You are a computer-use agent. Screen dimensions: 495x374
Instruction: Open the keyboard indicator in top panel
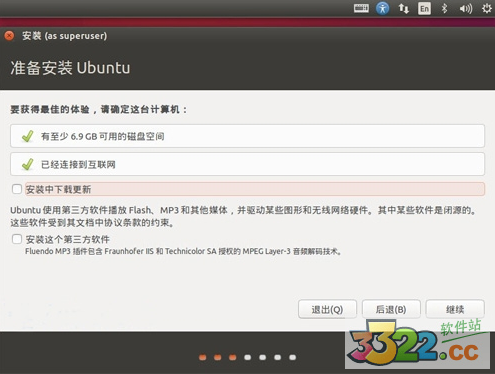coord(361,8)
